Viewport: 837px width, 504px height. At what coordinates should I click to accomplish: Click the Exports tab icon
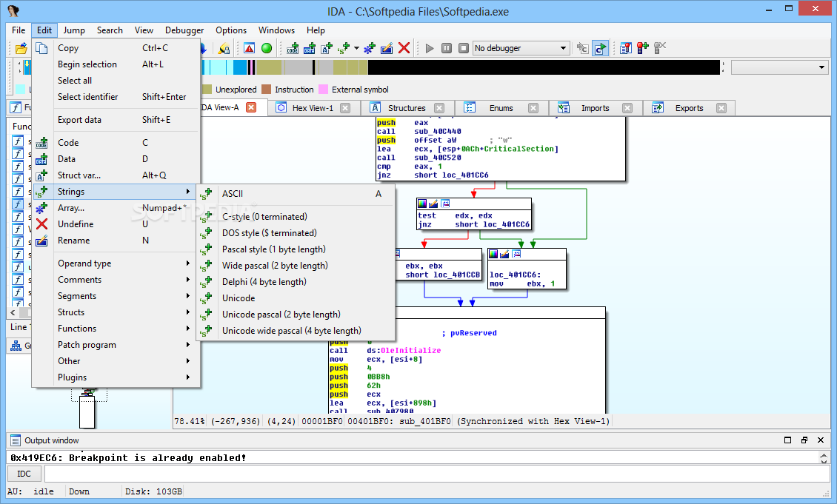point(658,108)
